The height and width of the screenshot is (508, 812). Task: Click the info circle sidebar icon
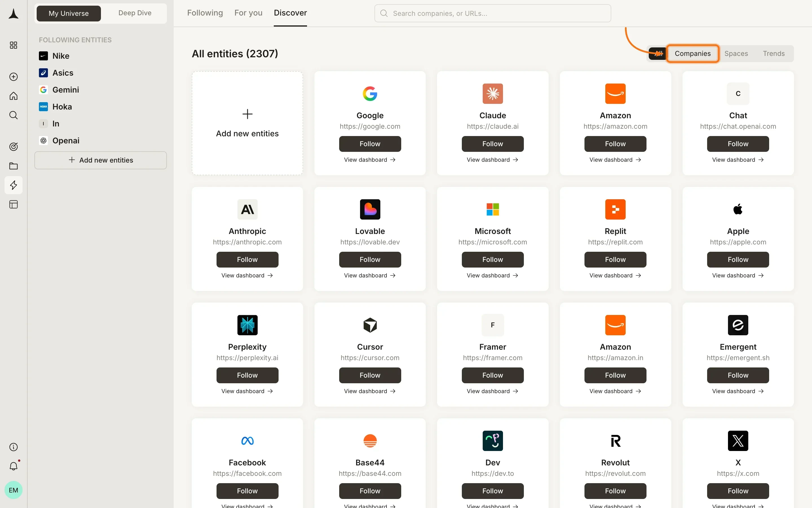pyautogui.click(x=14, y=447)
